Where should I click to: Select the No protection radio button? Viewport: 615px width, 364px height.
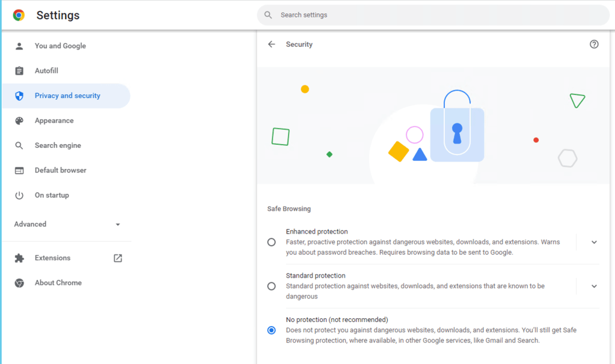tap(272, 330)
